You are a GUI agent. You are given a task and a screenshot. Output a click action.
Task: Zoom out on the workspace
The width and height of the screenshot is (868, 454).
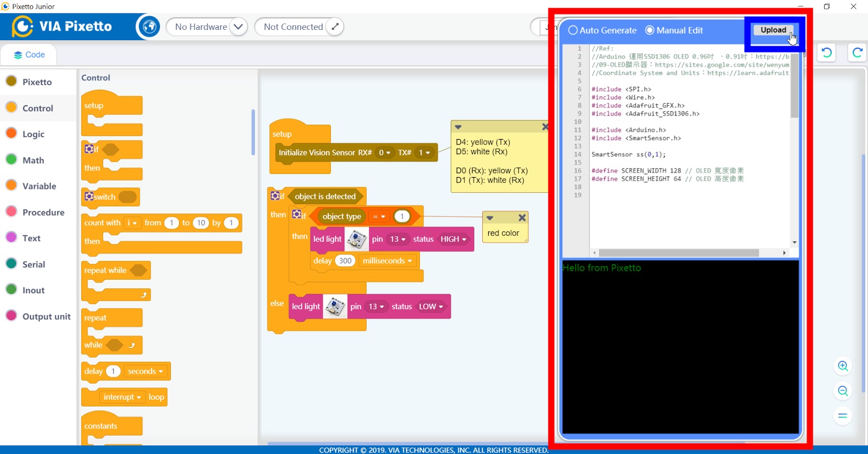click(x=843, y=391)
